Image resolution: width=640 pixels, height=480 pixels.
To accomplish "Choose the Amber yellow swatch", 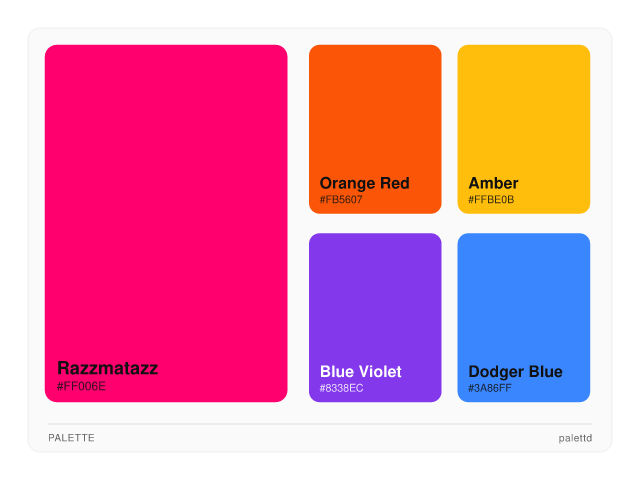I will coord(523,110).
